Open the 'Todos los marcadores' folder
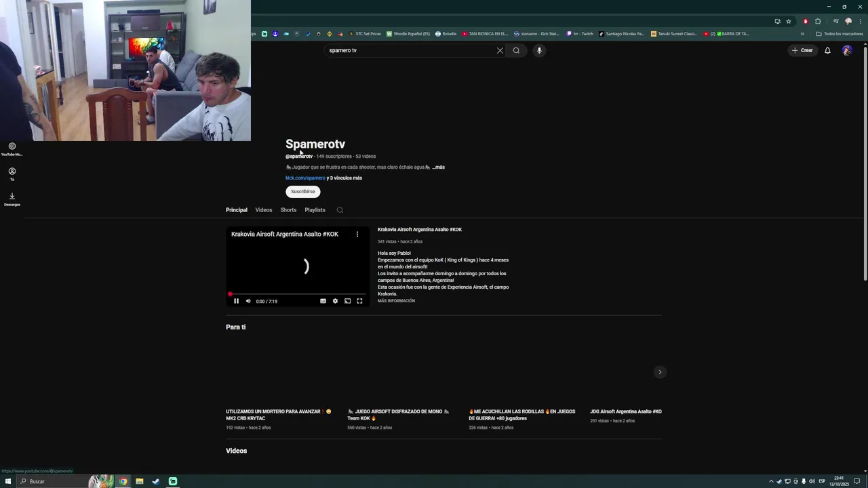Image resolution: width=868 pixels, height=488 pixels. (840, 34)
